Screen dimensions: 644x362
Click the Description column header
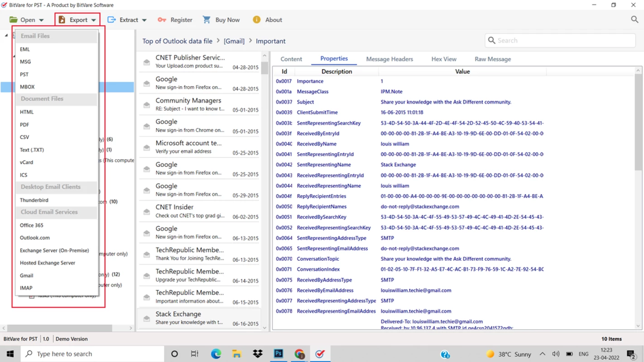pos(336,71)
